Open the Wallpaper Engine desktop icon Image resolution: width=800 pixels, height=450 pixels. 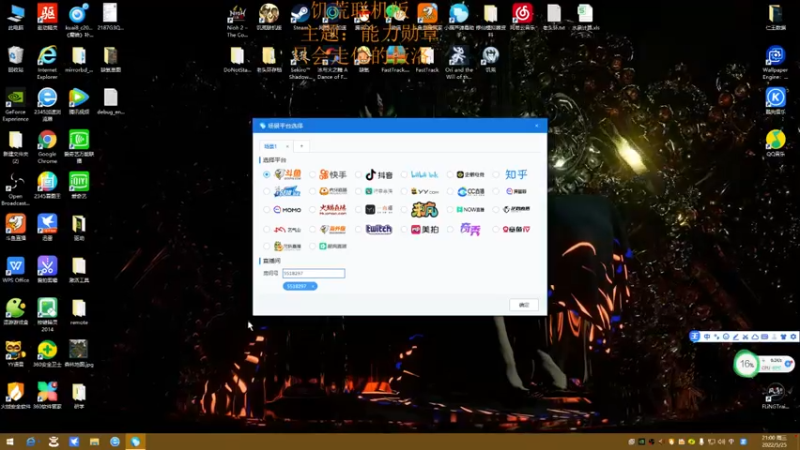click(x=776, y=62)
